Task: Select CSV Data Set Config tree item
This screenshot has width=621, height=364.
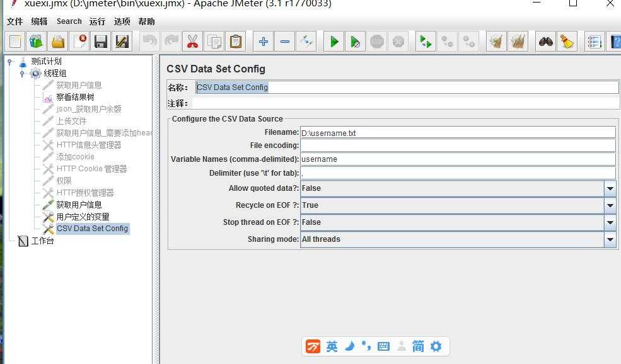Action: [x=92, y=229]
